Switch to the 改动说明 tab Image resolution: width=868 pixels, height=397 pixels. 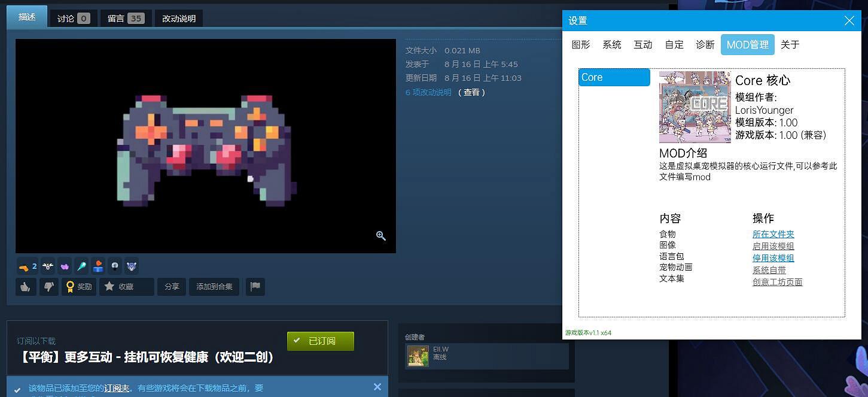(178, 19)
